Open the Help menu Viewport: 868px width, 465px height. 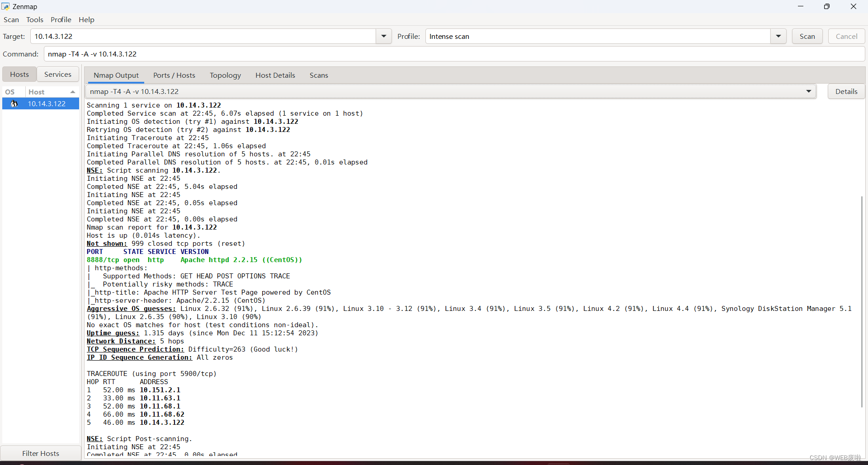coord(86,19)
